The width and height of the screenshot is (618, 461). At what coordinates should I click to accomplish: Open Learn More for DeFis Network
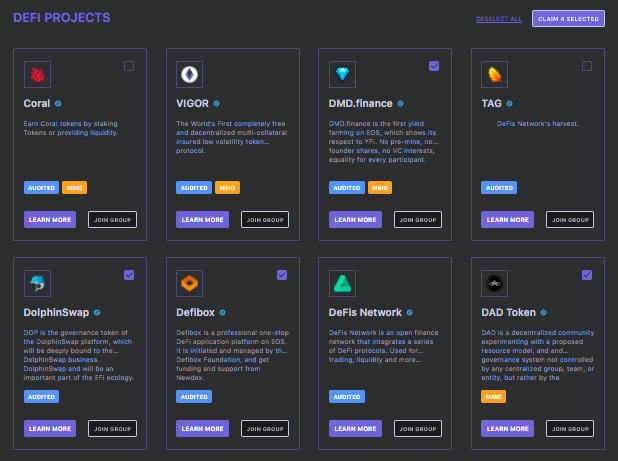click(356, 428)
